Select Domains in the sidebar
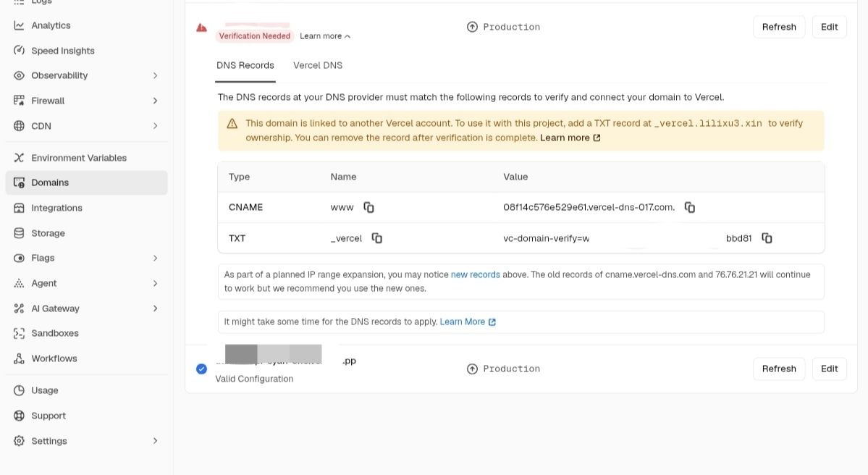This screenshot has height=475, width=868. pyautogui.click(x=86, y=182)
